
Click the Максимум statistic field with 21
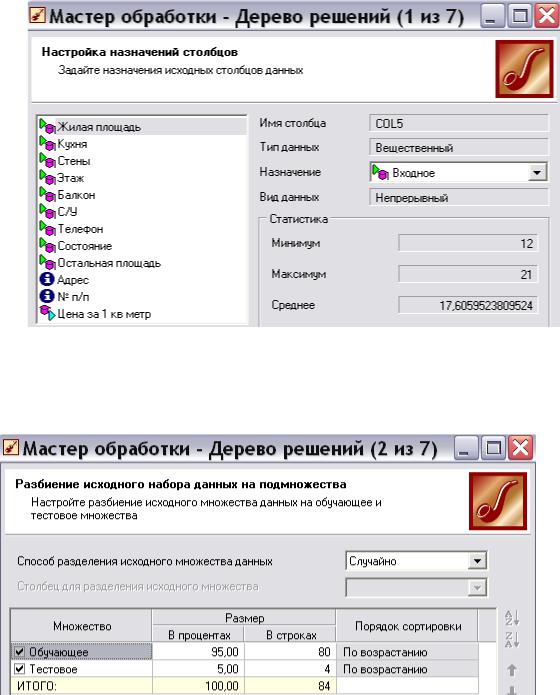[468, 274]
